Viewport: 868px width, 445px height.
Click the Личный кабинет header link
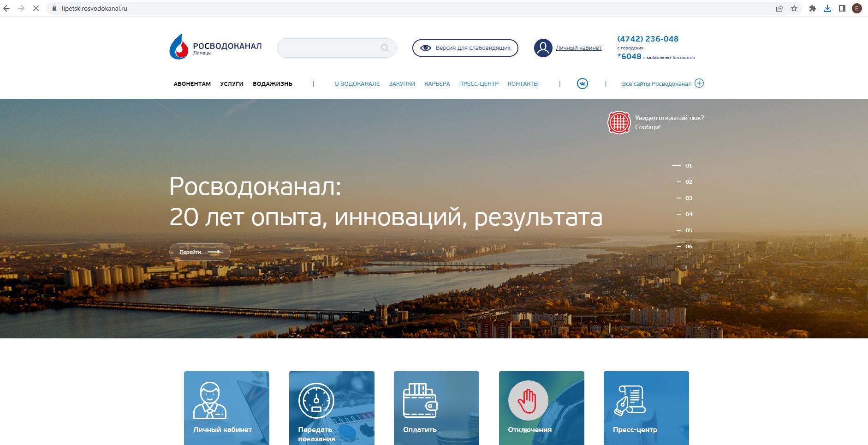point(579,48)
